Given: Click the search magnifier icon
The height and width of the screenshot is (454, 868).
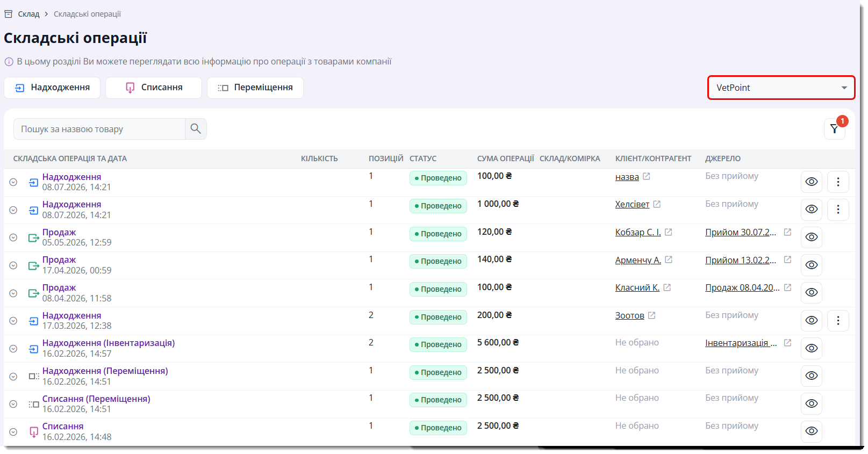Looking at the screenshot, I should (196, 129).
